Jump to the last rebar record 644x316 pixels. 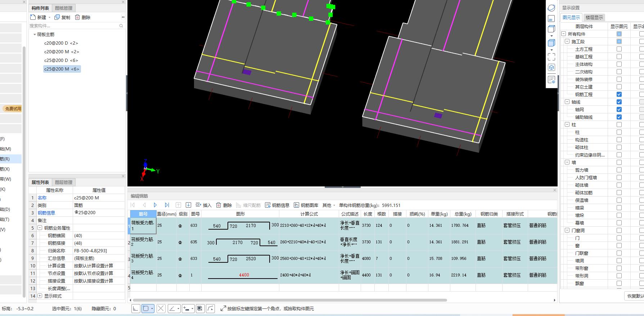[167, 205]
